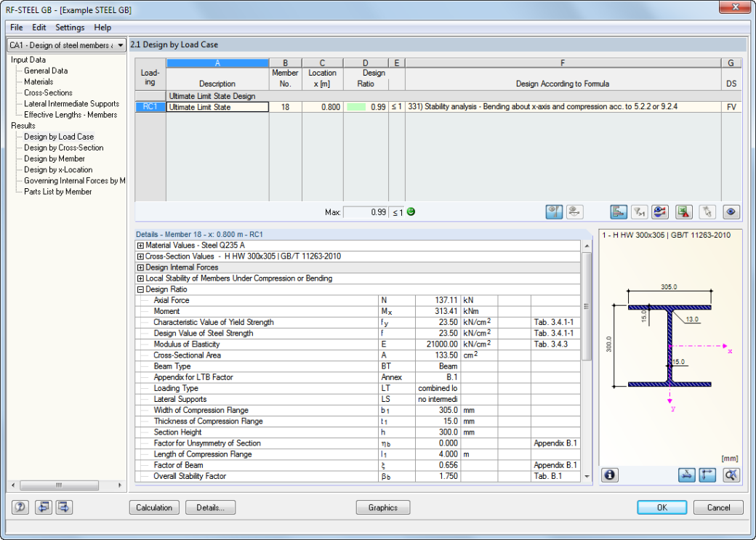Open the Settings menu

(x=70, y=28)
